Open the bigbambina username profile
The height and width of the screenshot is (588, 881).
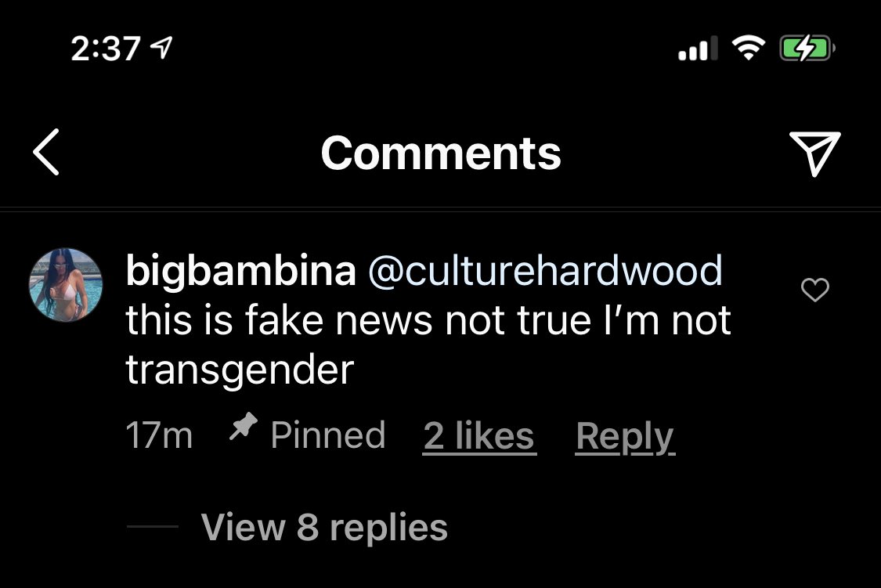[x=240, y=271]
